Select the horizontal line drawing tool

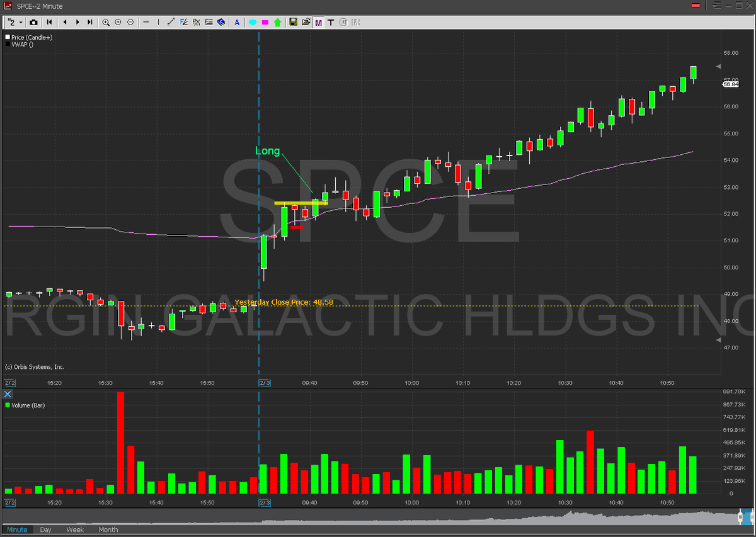point(146,22)
